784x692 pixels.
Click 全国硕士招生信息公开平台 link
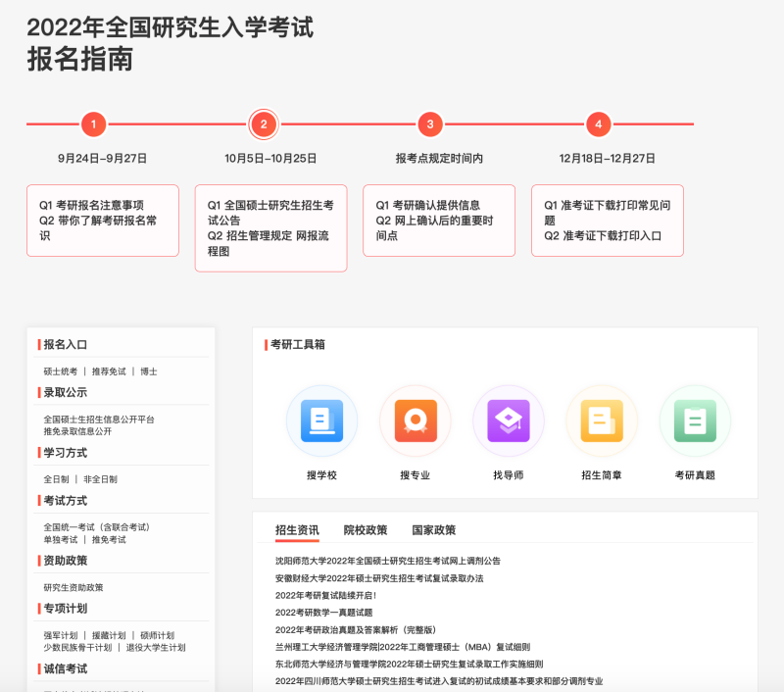[99, 420]
